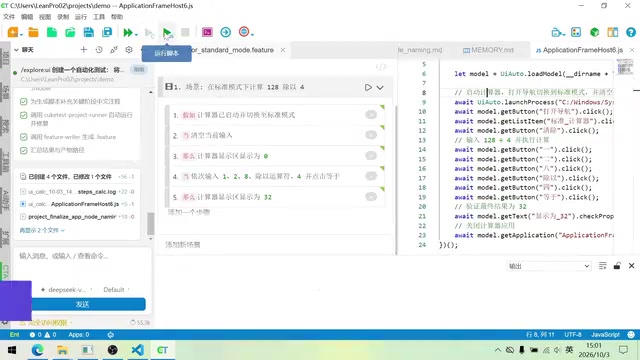
Task: Collapse the chat panel header chevron
Action: click(16, 50)
